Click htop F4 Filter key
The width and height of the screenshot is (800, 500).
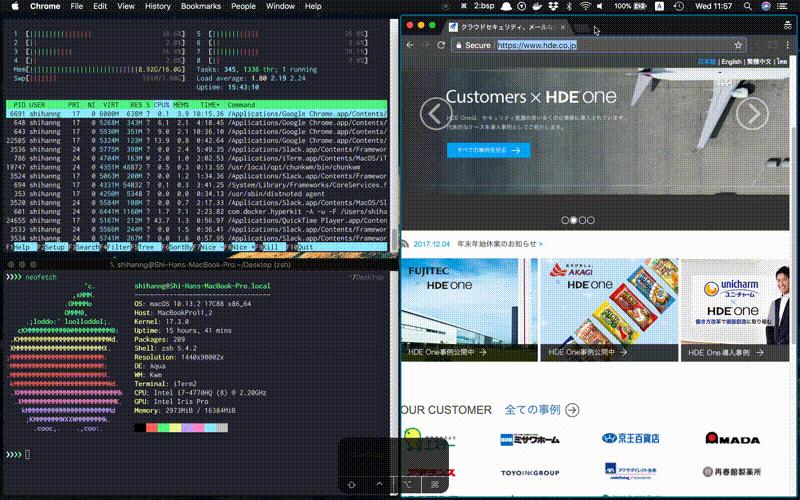tap(114, 247)
